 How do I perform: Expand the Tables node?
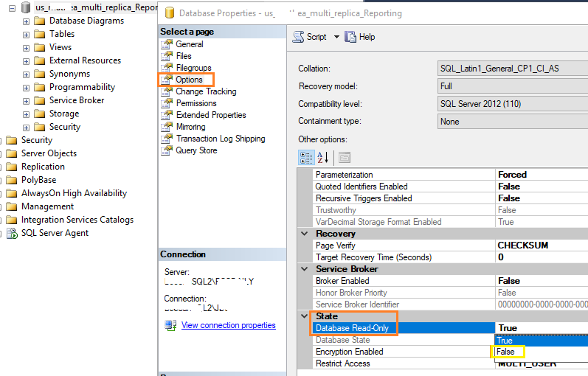(x=26, y=35)
